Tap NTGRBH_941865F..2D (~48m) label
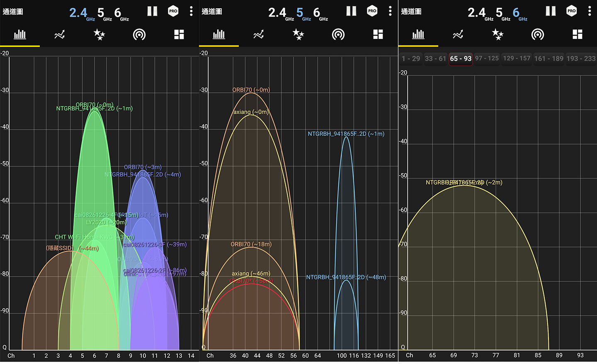The height and width of the screenshot is (364, 597). (x=346, y=277)
